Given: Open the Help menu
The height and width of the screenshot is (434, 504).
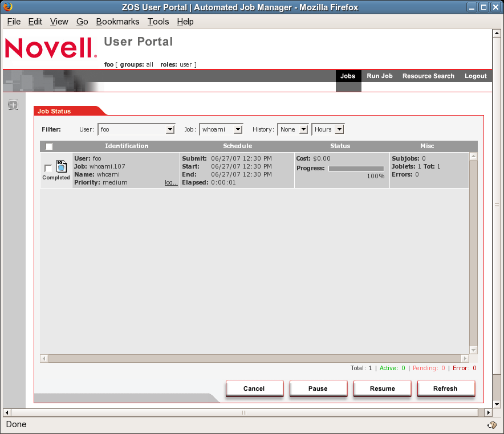Looking at the screenshot, I should (x=185, y=22).
